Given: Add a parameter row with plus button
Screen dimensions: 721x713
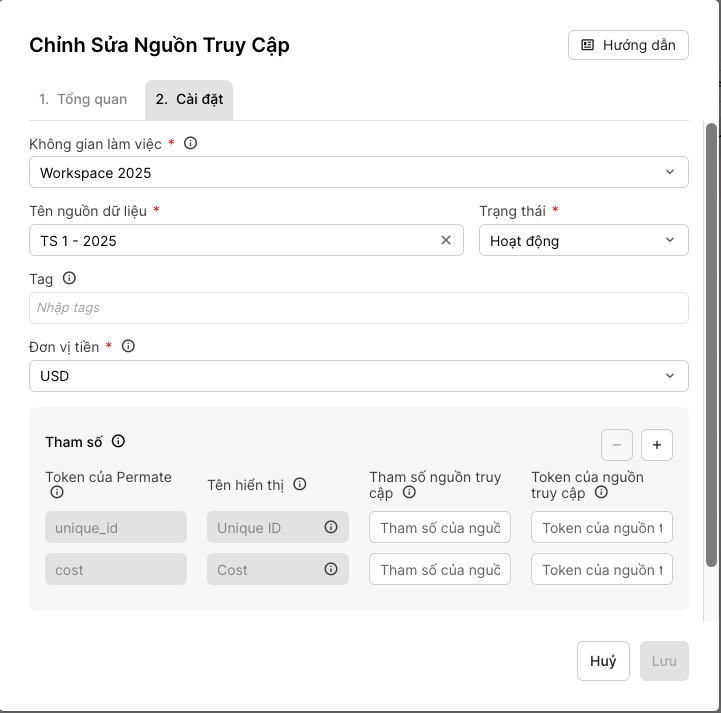Looking at the screenshot, I should 657,444.
